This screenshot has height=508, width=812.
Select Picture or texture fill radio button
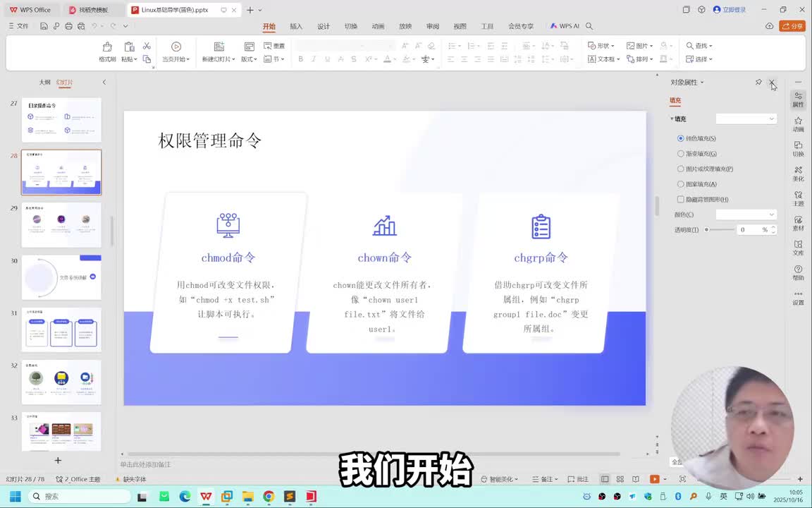[680, 169]
